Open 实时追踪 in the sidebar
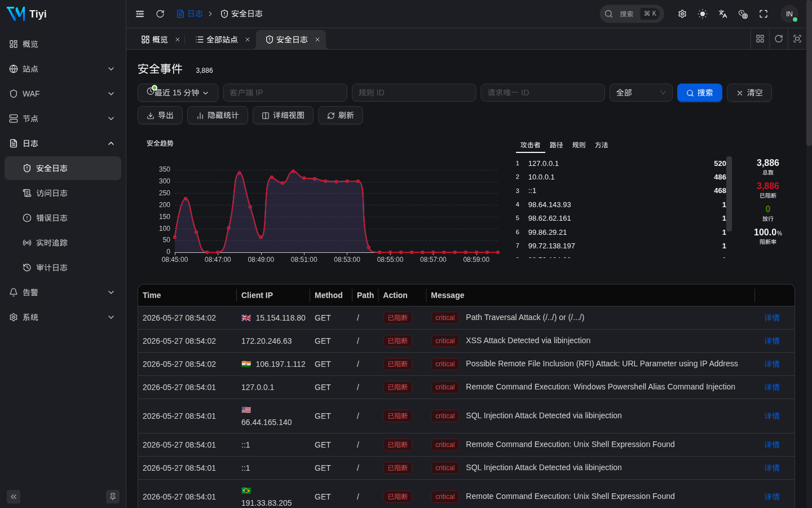812x508 pixels. point(63,243)
